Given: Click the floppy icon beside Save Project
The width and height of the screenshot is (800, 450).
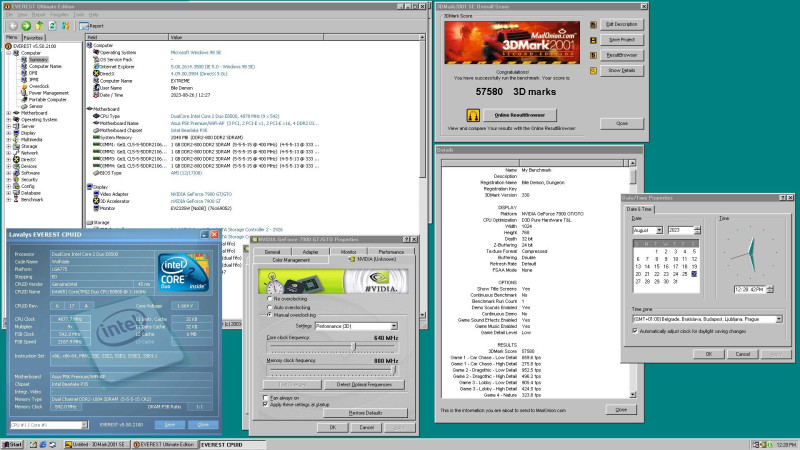Looking at the screenshot, I should coord(593,40).
